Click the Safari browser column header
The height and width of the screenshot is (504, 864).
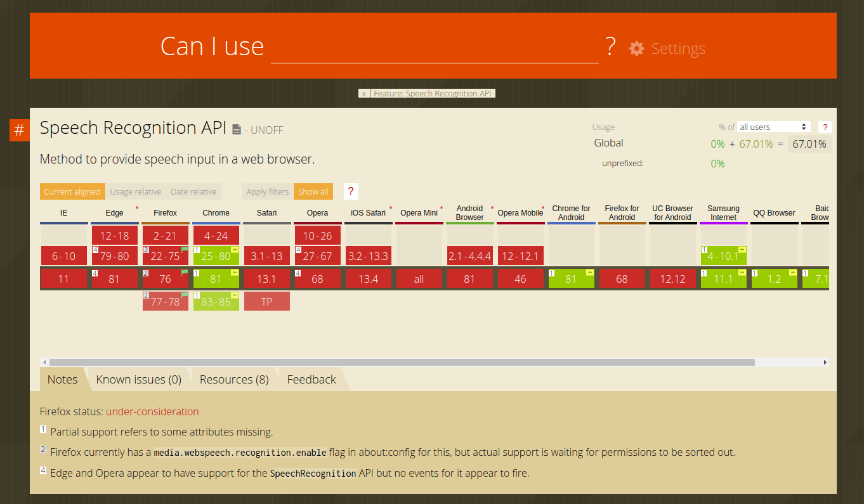[267, 213]
